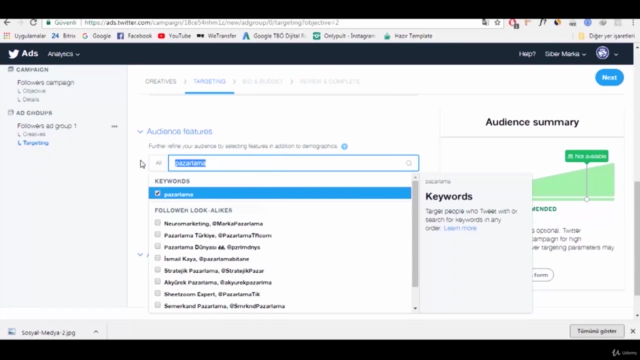Image resolution: width=640 pixels, height=360 pixels.
Task: Check Pazarlama Türkiye look-alike
Action: point(158,235)
